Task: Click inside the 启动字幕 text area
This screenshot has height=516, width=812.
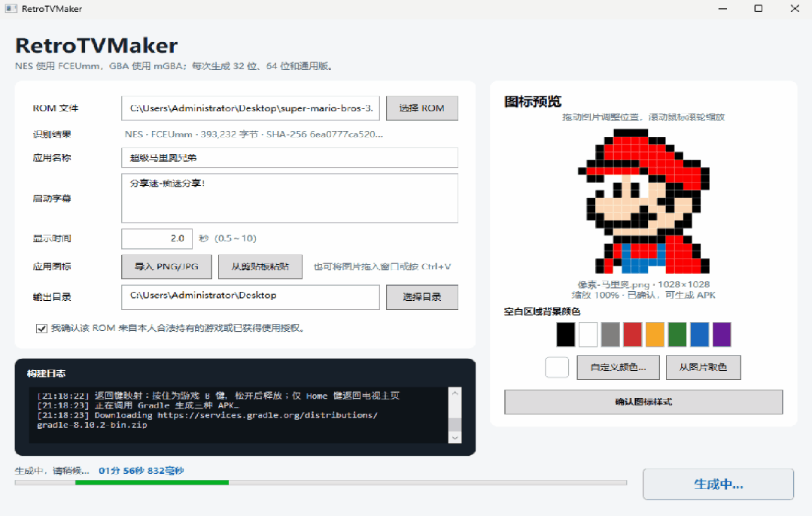Action: [290, 199]
